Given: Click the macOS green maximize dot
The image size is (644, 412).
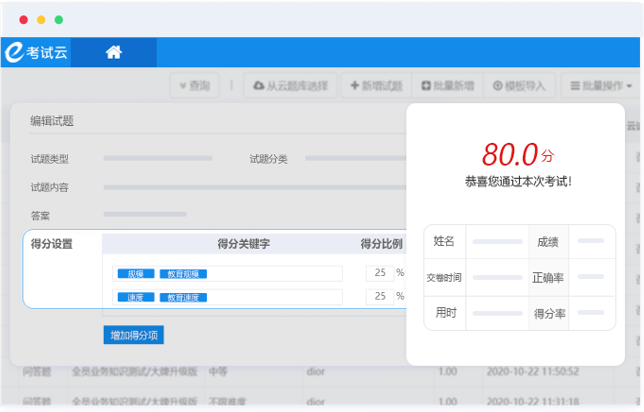Looking at the screenshot, I should 59,19.
